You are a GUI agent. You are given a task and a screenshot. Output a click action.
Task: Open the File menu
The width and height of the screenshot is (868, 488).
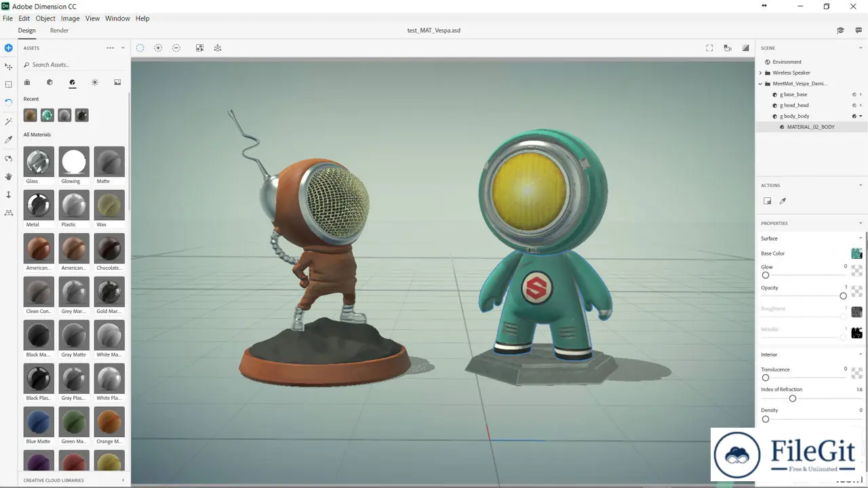[7, 18]
